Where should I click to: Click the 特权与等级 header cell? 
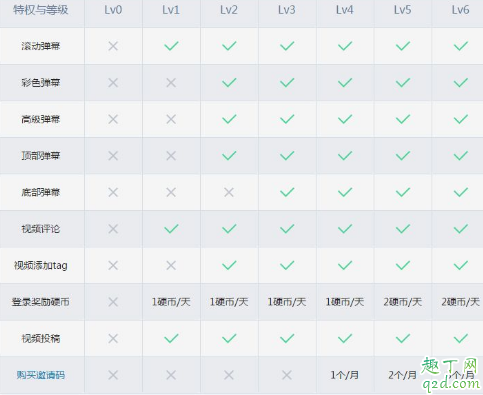(41, 10)
